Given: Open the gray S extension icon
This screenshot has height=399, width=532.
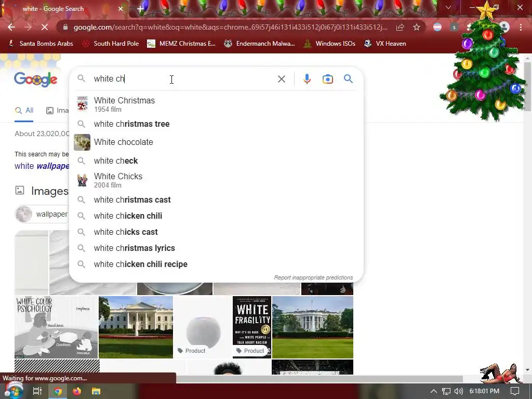Looking at the screenshot, I should (x=454, y=27).
